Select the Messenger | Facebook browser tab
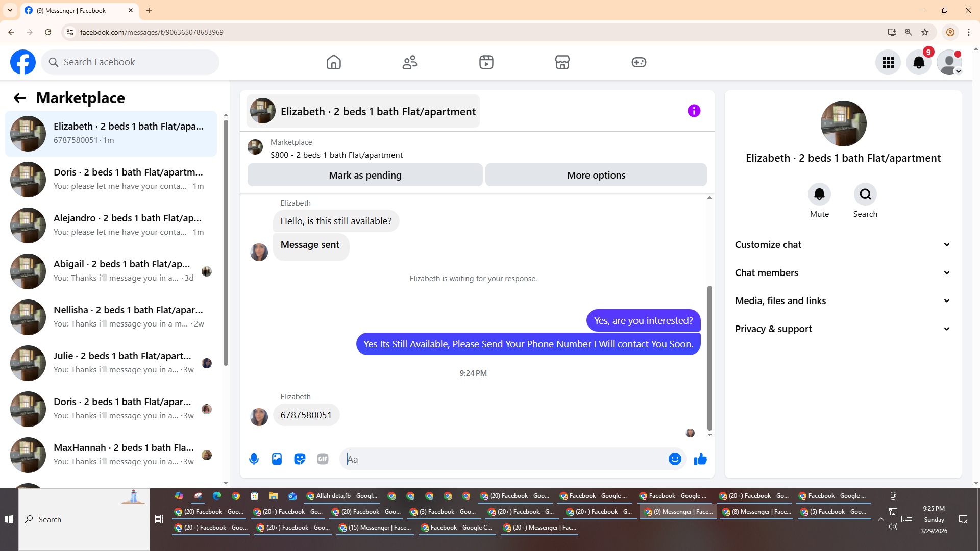980x551 pixels. [x=79, y=10]
